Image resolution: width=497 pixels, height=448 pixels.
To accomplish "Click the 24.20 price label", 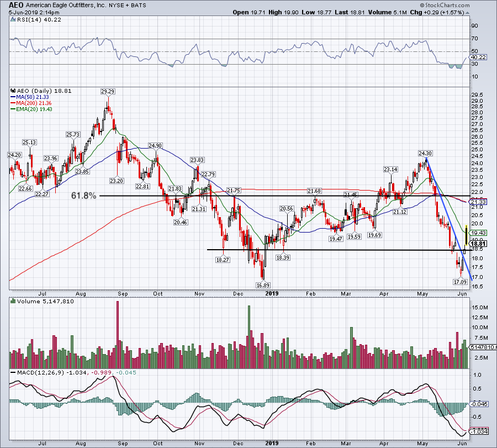I will pyautogui.click(x=14, y=155).
